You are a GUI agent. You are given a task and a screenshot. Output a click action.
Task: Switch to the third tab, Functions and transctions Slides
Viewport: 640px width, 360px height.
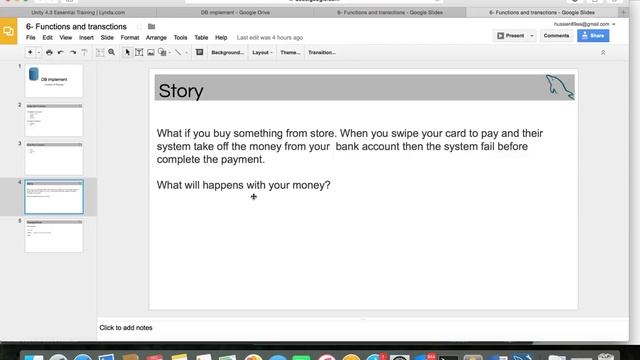(390, 12)
